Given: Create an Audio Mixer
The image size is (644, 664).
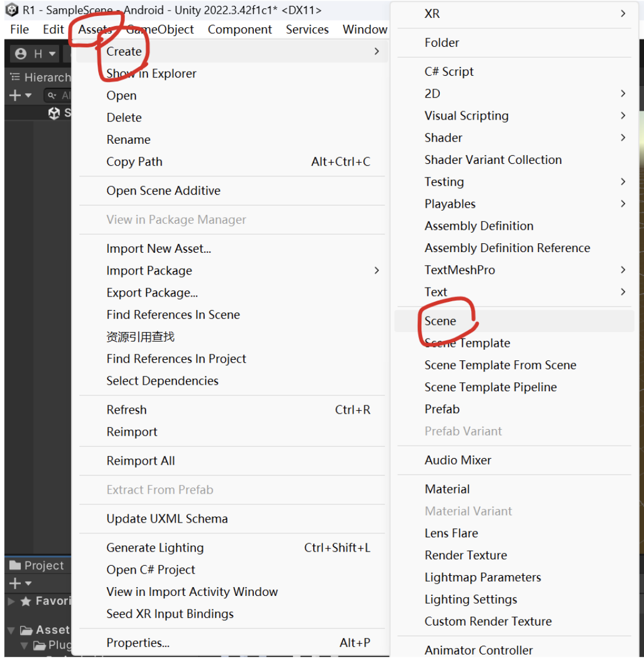Looking at the screenshot, I should coord(514,460).
